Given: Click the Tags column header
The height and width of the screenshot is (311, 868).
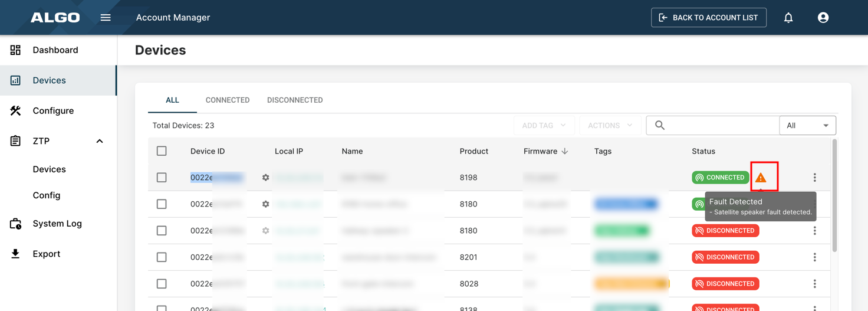Looking at the screenshot, I should (x=603, y=151).
